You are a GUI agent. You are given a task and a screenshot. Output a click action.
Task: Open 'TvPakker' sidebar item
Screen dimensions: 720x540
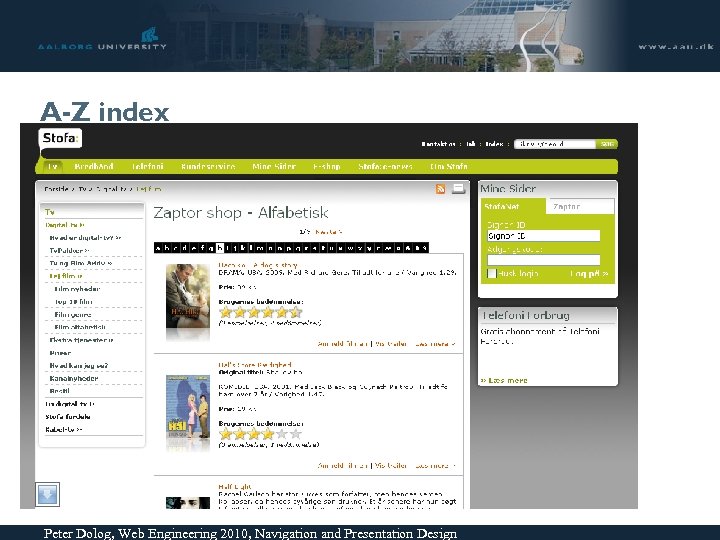click(69, 251)
